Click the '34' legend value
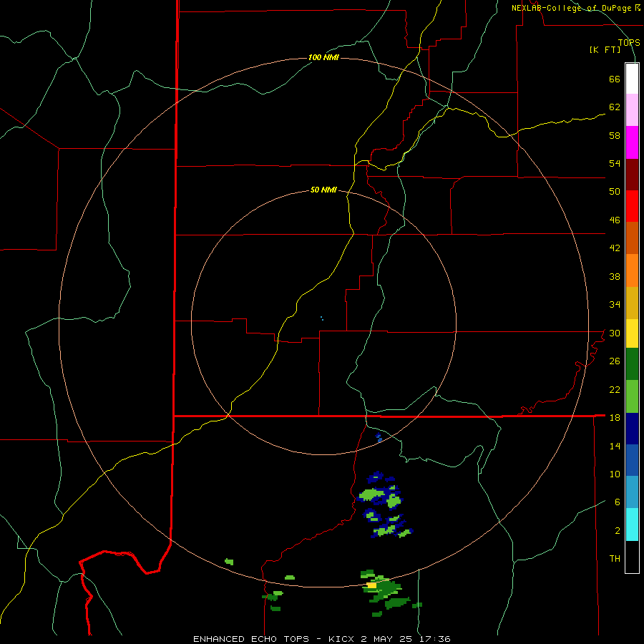Screen dimensions: 644x644 coord(615,304)
